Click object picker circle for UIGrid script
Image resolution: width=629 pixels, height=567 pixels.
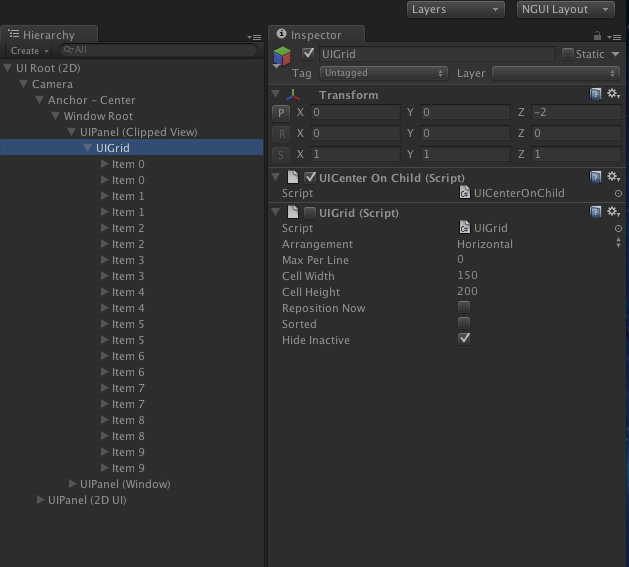tap(618, 228)
